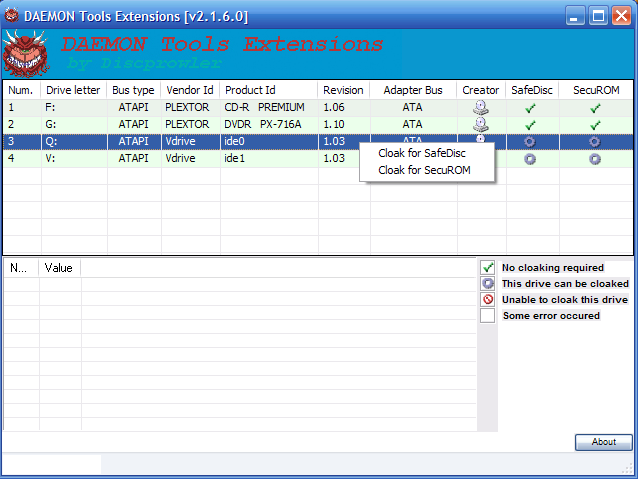The height and width of the screenshot is (479, 638).
Task: Sort by the Num. column header
Action: 21,90
